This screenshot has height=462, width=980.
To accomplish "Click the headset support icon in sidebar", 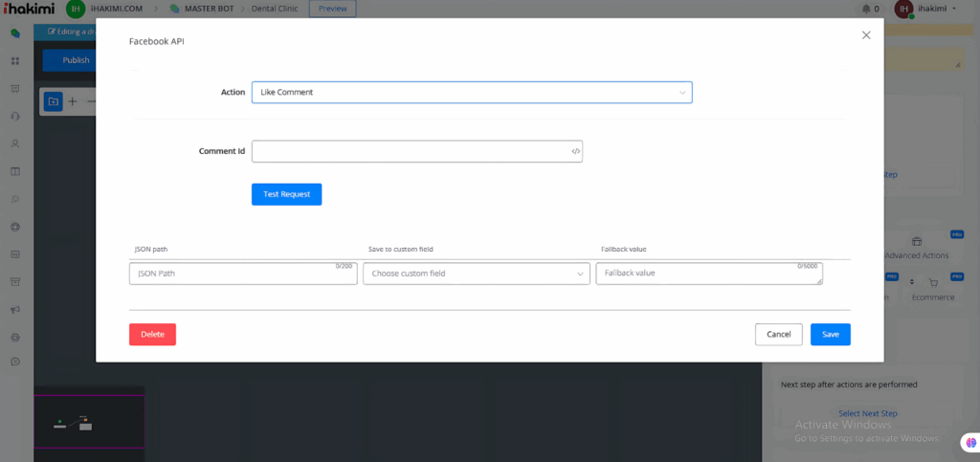I will 15,117.
